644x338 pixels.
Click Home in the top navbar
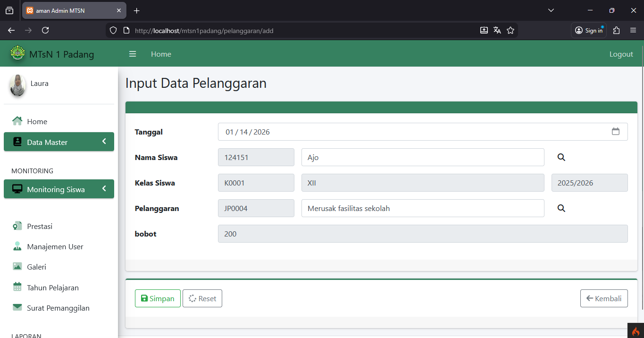(161, 54)
